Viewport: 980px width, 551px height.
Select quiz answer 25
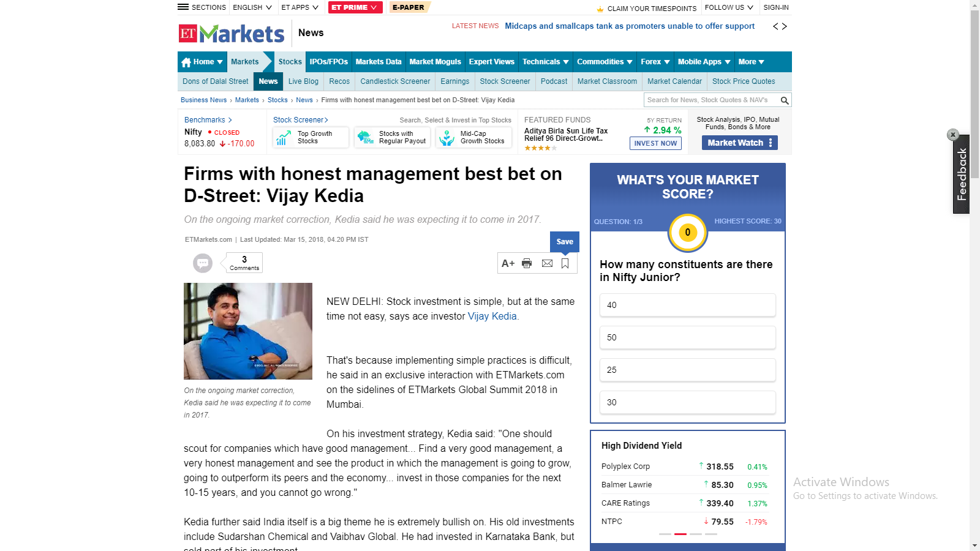click(688, 370)
